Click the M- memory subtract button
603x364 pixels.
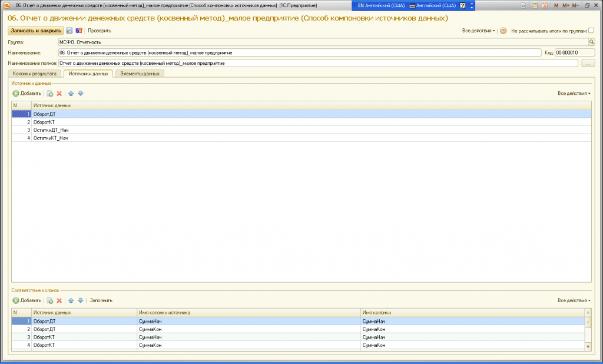(575, 5)
